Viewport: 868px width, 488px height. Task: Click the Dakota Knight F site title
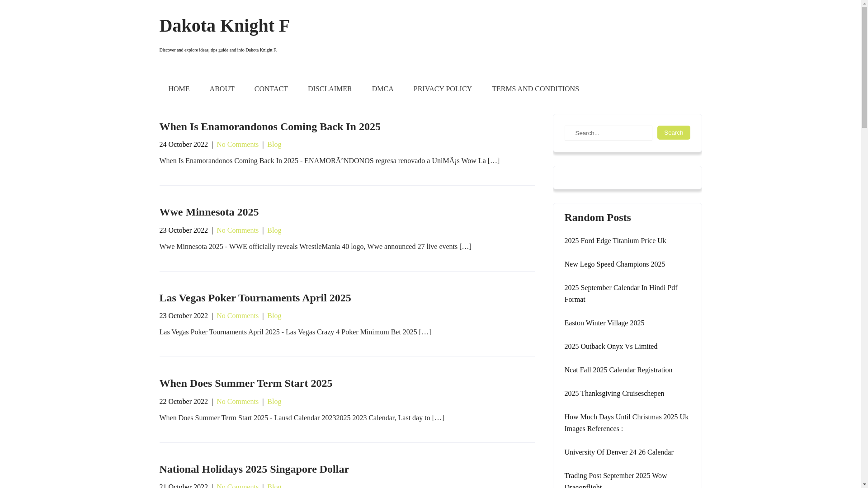[224, 26]
